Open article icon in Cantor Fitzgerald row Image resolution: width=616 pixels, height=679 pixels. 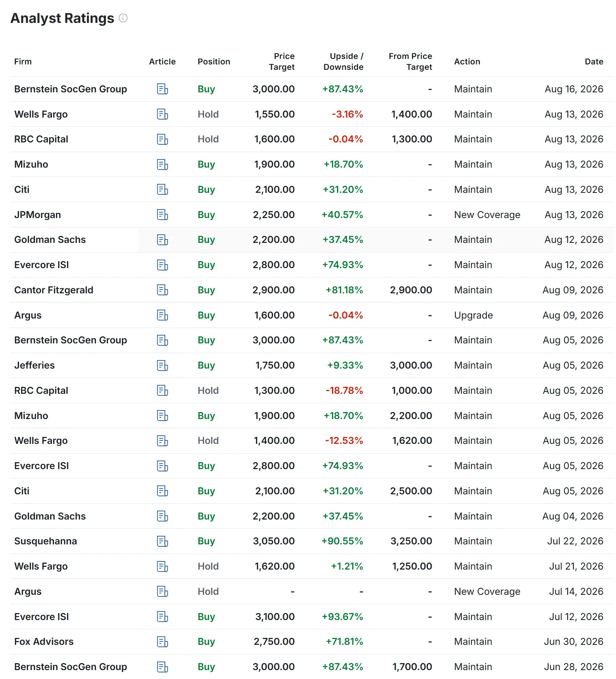tap(162, 290)
